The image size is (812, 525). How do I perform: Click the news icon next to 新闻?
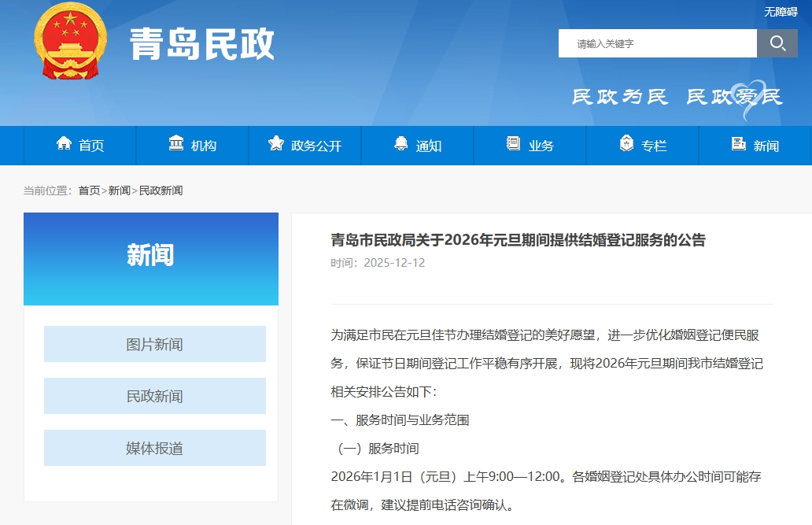click(x=738, y=144)
